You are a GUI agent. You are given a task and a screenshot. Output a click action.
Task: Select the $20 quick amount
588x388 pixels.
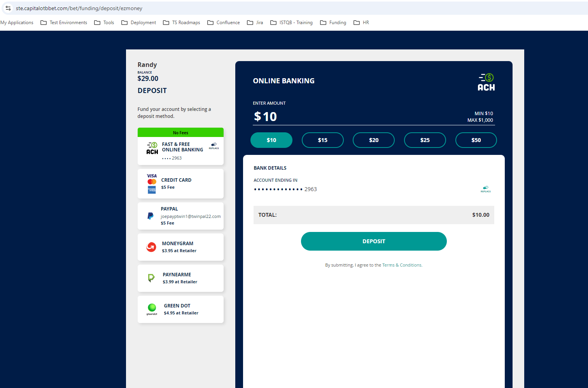tap(374, 140)
